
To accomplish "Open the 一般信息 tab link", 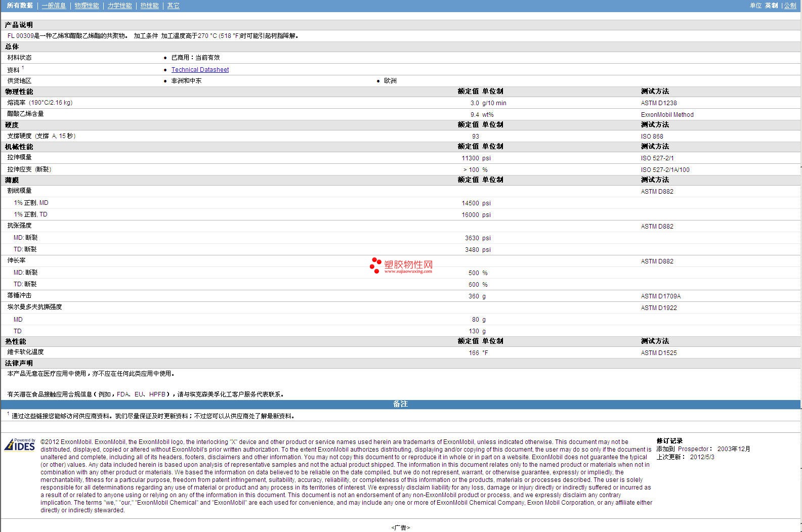I will tap(54, 6).
